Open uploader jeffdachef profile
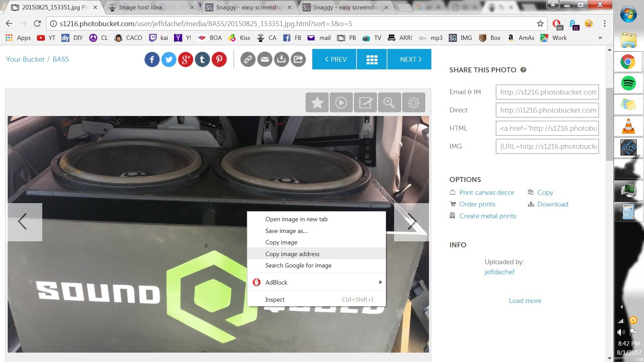 [499, 272]
